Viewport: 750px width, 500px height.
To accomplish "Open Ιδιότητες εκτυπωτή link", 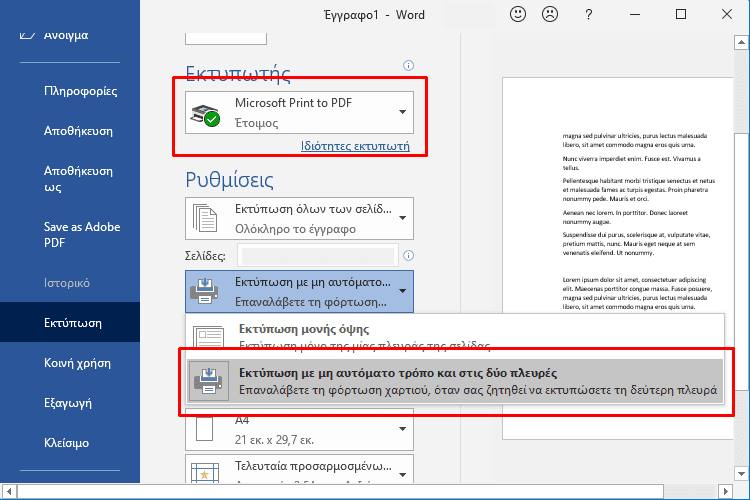I will (355, 146).
